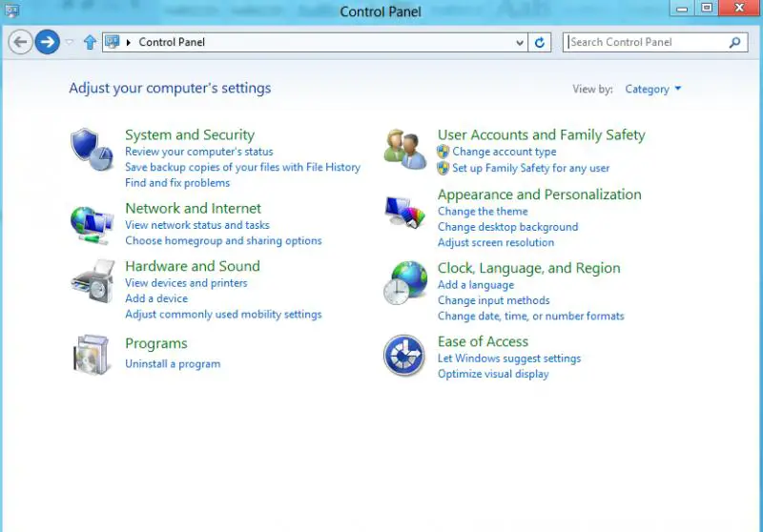Open the Programs heading link
Screen dimensions: 763x532
pos(156,343)
